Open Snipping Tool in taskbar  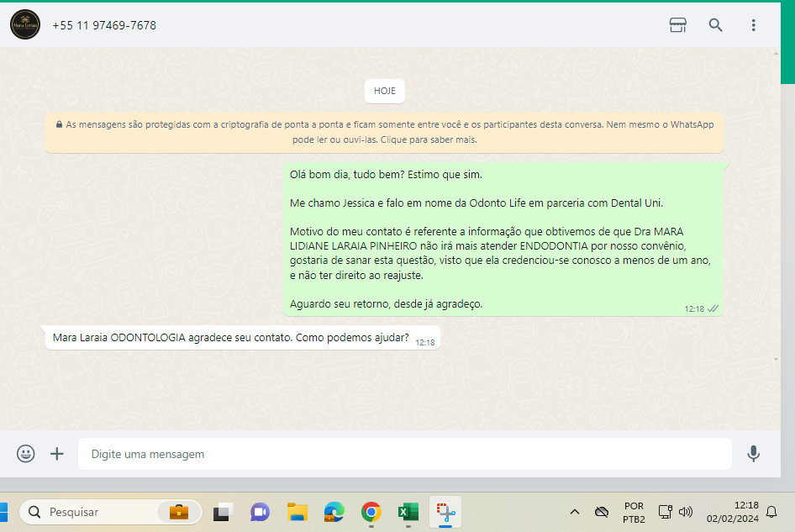[445, 512]
